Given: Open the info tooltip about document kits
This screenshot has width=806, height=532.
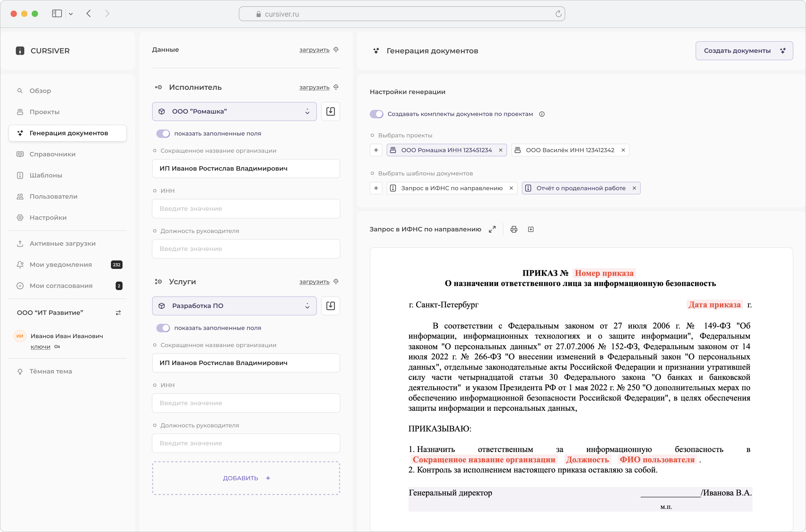Looking at the screenshot, I should pyautogui.click(x=542, y=114).
